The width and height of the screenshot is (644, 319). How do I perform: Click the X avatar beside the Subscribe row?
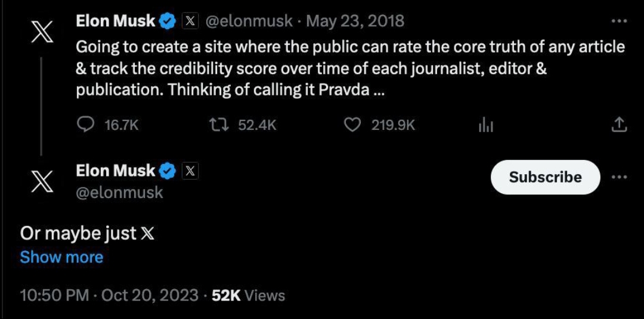tap(41, 181)
